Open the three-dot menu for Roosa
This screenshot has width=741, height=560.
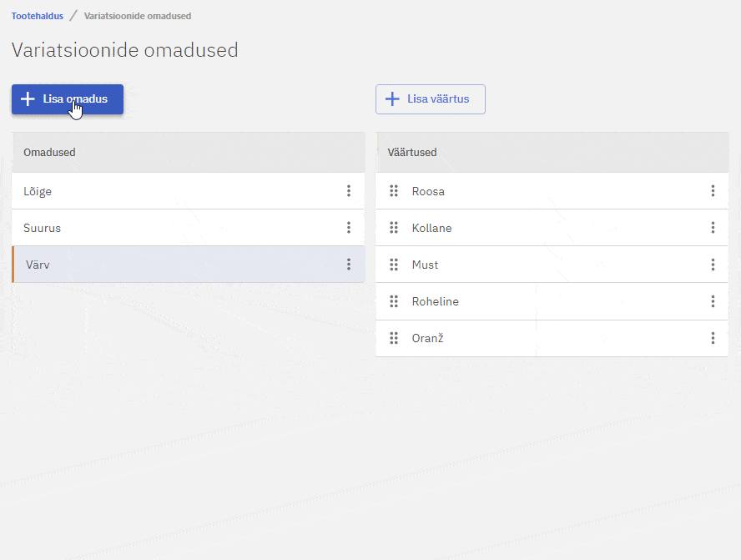point(713,191)
